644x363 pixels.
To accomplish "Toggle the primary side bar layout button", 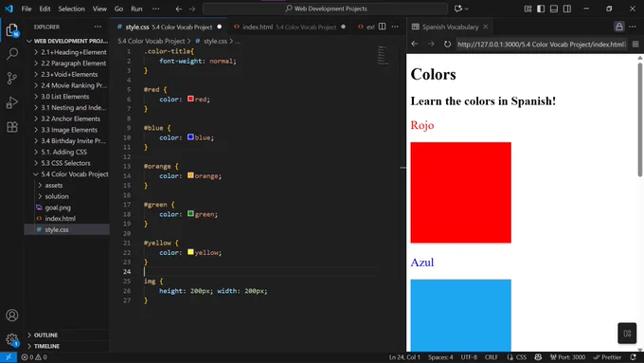I will pos(541,9).
